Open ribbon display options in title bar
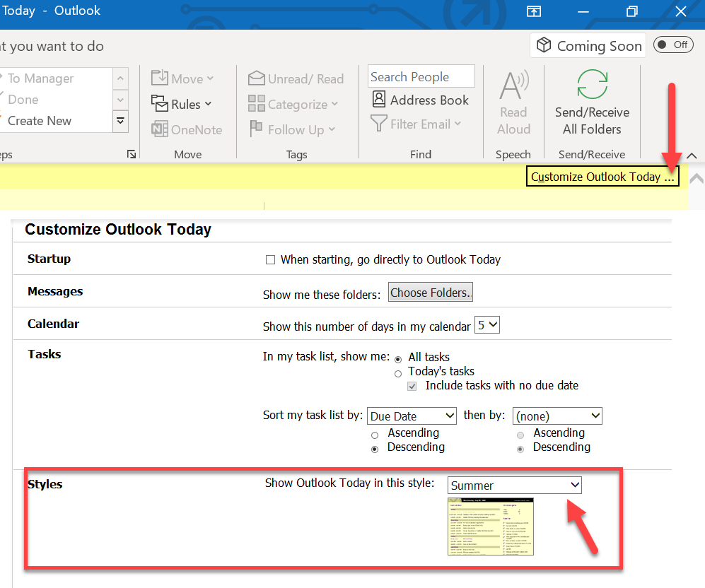Screen dimensions: 705x588 click(x=534, y=11)
